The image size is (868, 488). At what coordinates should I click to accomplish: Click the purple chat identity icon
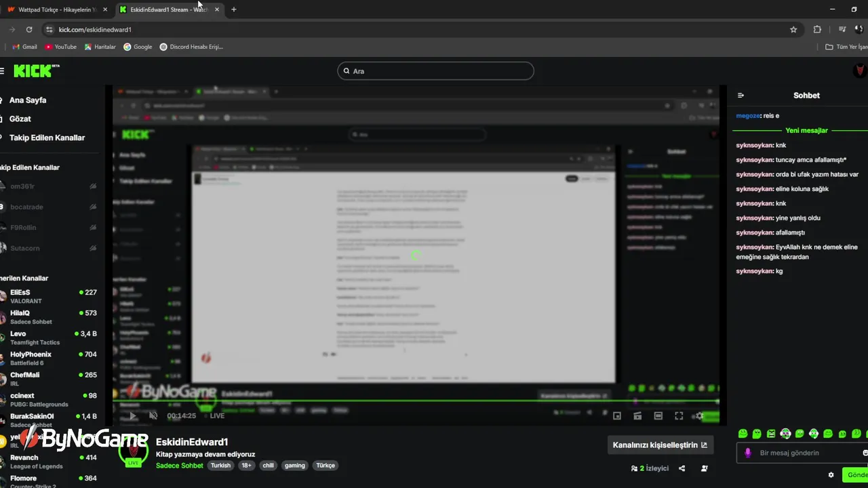[x=748, y=453]
